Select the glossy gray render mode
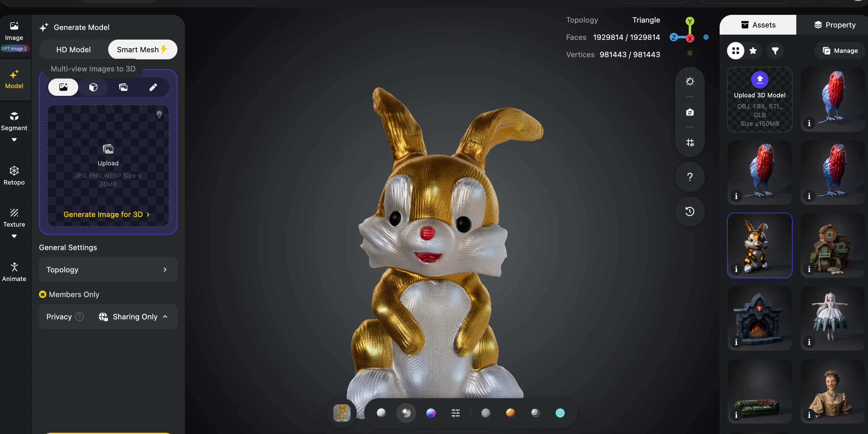868x434 pixels. [x=406, y=413]
